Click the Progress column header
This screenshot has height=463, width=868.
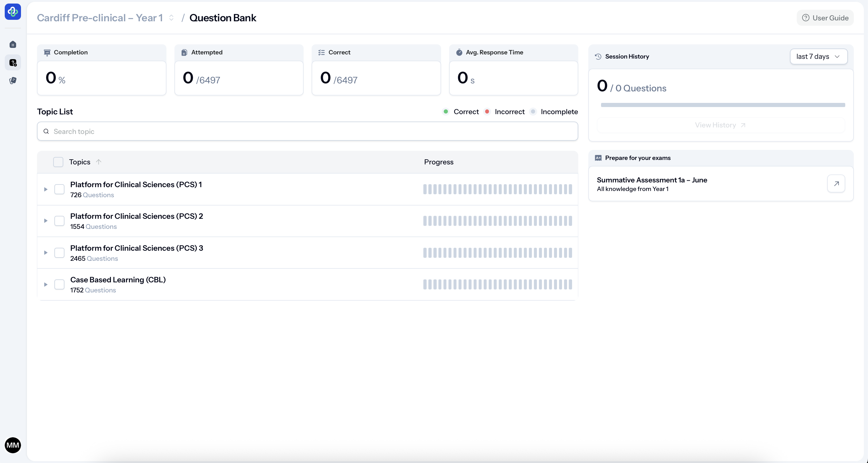tap(438, 162)
